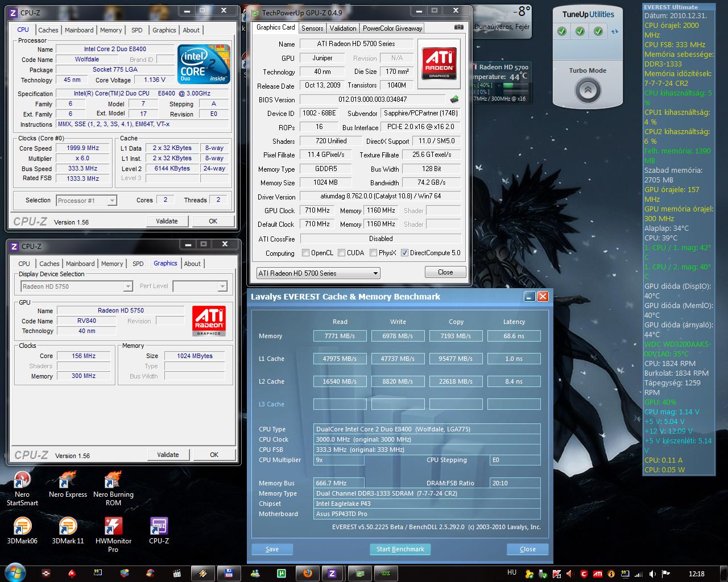This screenshot has width=728, height=582.
Task: Open PowerColor Giveaway tab in GPU-Z
Action: (392, 28)
